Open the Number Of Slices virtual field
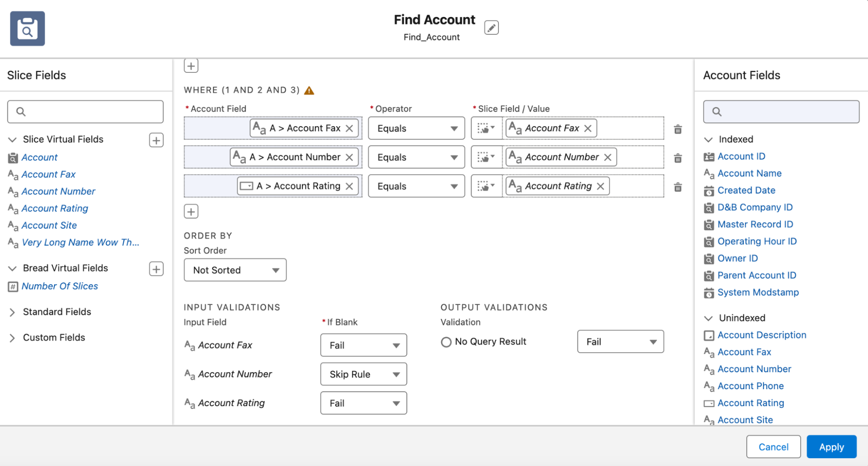This screenshot has height=466, width=868. coord(60,286)
